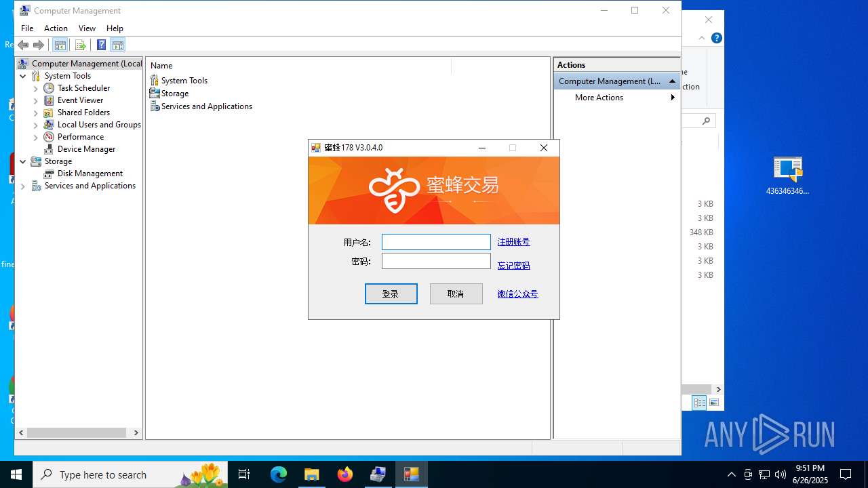Click the network tray icon
The image size is (868, 488).
[x=764, y=474]
